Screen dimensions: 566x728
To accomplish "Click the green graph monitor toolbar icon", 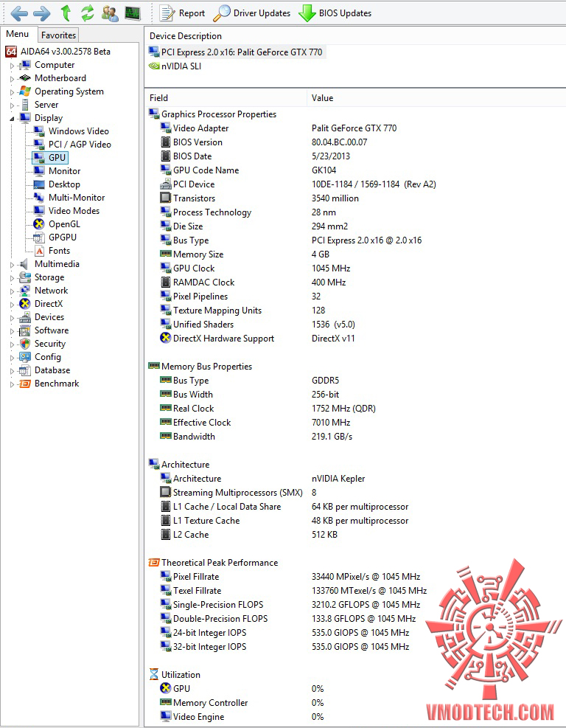I will [x=133, y=13].
